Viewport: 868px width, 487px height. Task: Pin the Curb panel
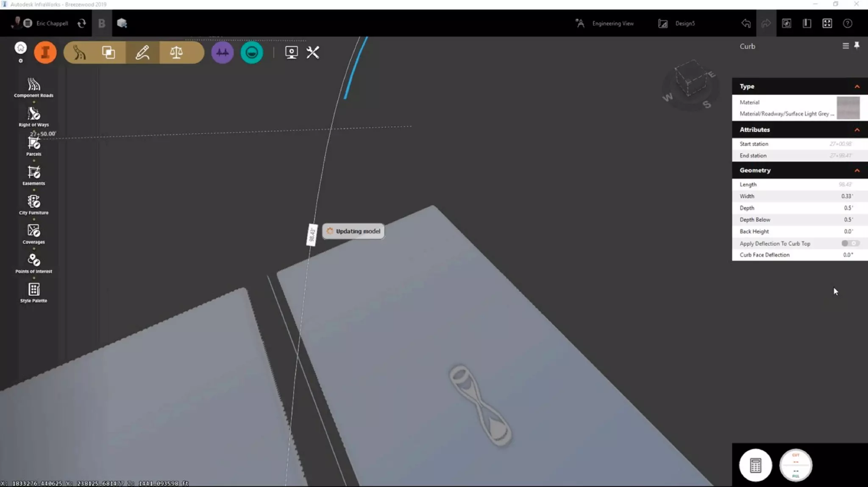[x=857, y=45]
